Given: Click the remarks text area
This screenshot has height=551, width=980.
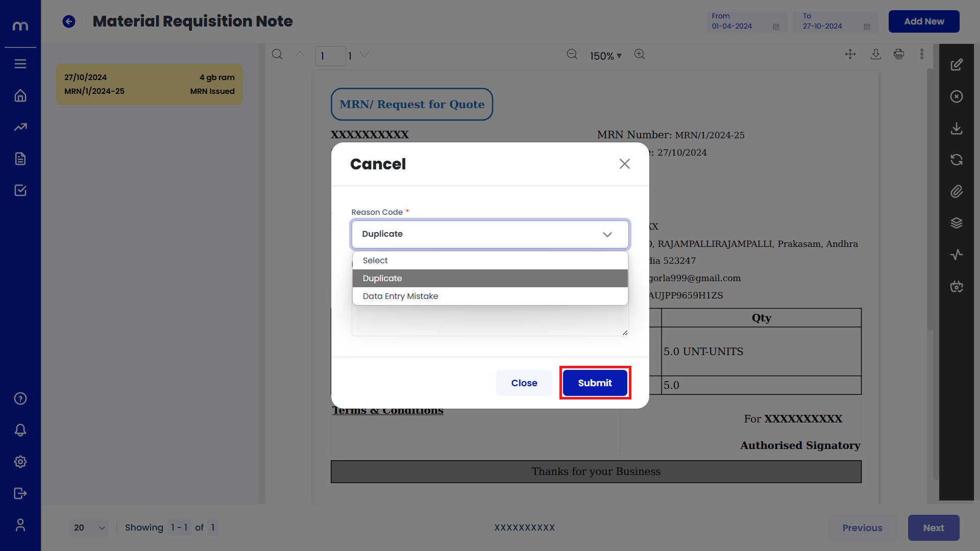Looking at the screenshot, I should click(x=490, y=321).
